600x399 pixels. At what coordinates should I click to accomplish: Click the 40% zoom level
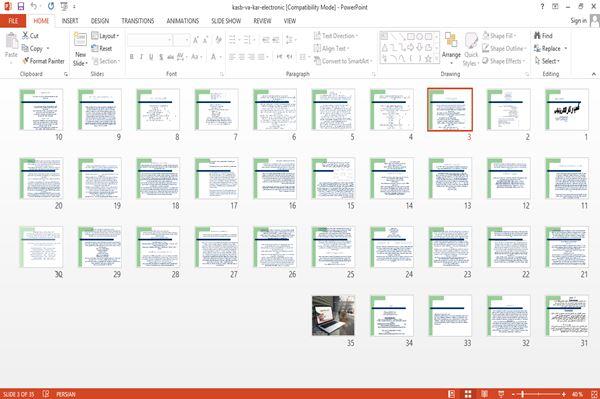coord(578,394)
